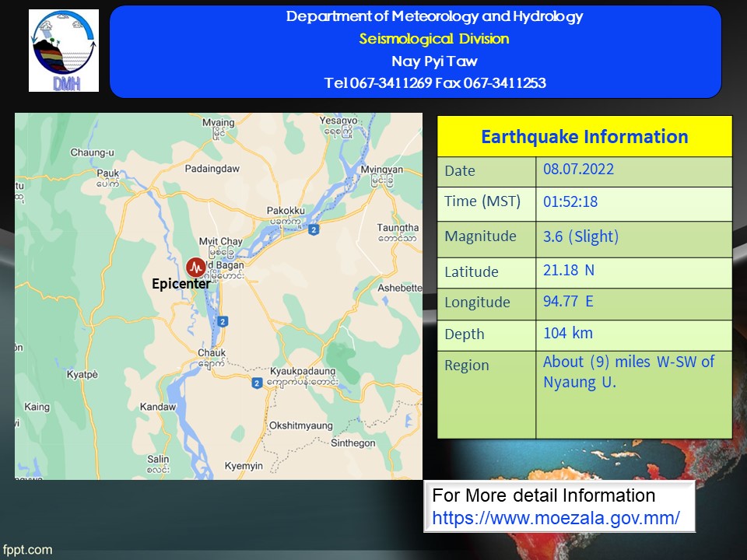747x560 pixels.
Task: Click the "Time (MST)" row label
Action: (482, 201)
